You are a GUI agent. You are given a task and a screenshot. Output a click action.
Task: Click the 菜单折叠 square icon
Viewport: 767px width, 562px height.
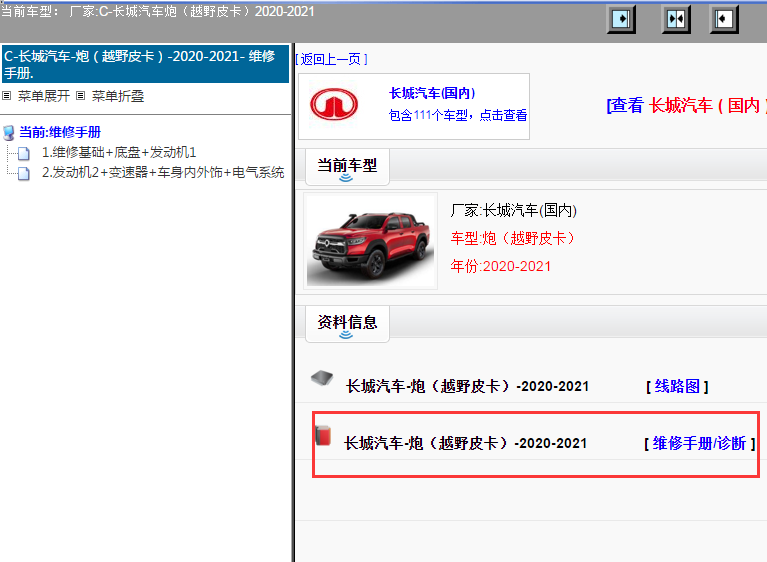point(81,95)
